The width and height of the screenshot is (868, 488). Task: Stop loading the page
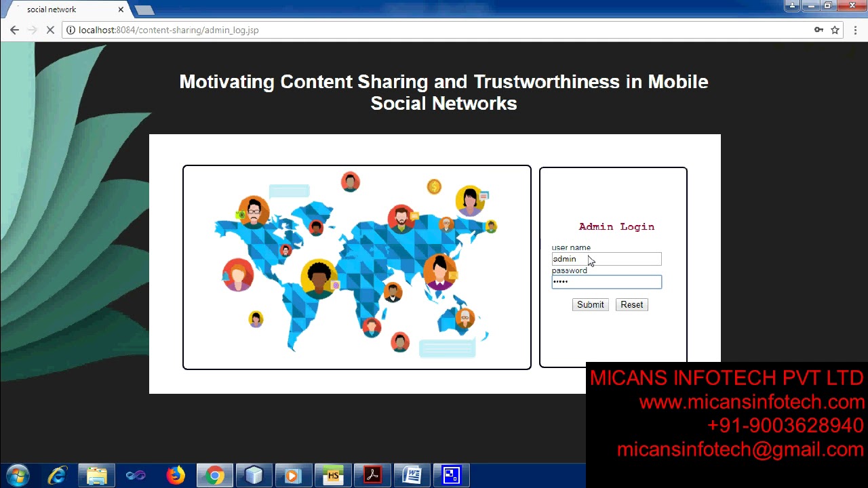pyautogui.click(x=50, y=30)
